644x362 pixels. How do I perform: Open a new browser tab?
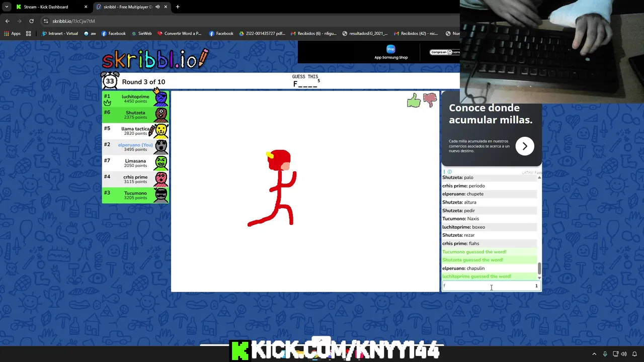click(178, 7)
